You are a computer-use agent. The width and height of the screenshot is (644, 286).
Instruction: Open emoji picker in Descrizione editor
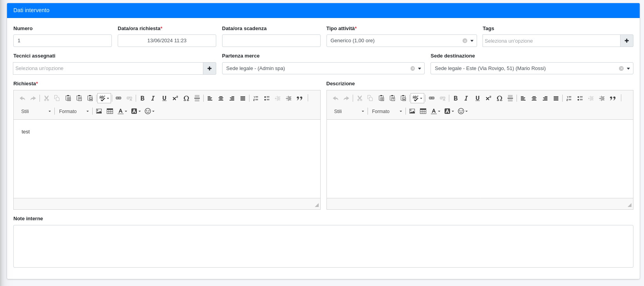click(463, 112)
